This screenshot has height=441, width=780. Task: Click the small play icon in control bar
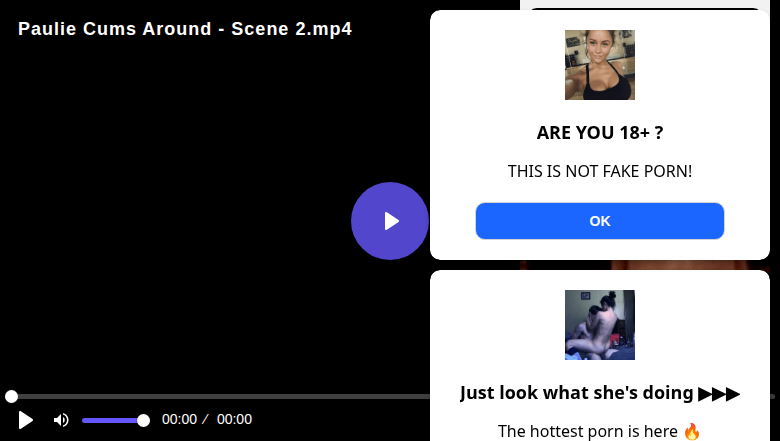[26, 420]
